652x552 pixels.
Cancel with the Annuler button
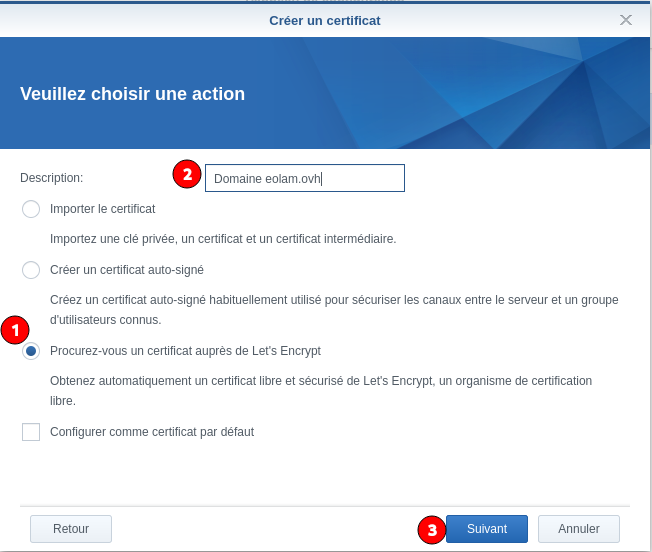[579, 529]
